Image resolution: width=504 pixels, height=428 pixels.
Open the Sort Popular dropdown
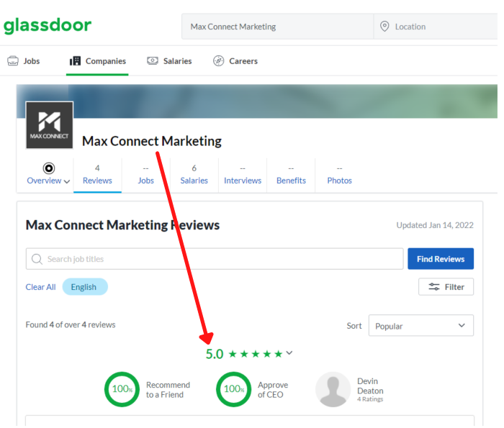pyautogui.click(x=420, y=326)
